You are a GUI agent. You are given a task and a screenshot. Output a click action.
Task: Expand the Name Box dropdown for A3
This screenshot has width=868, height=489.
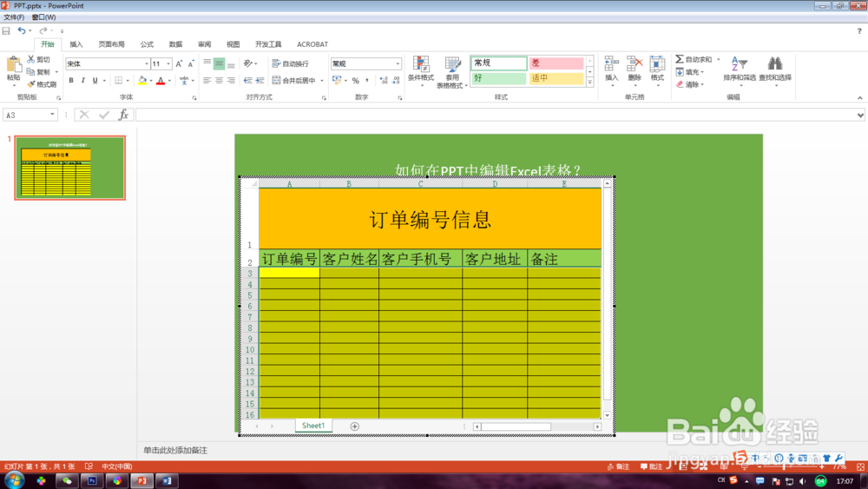[52, 115]
